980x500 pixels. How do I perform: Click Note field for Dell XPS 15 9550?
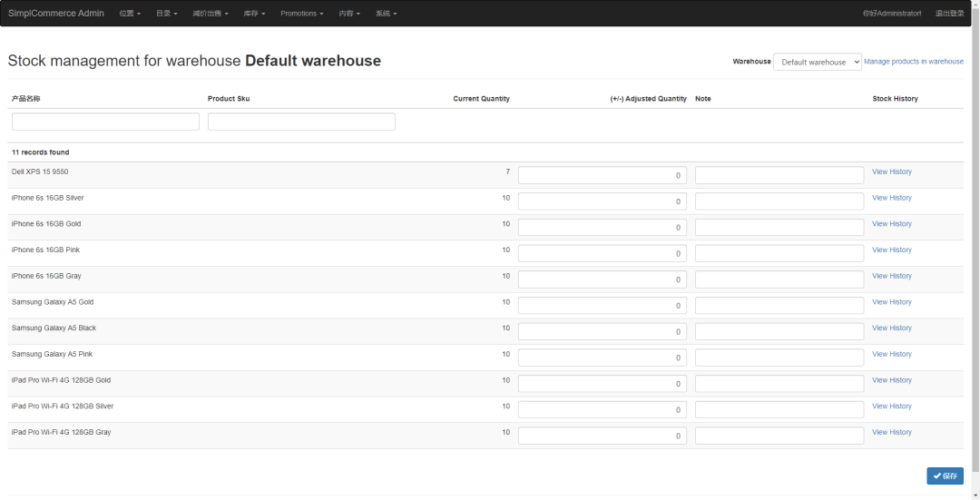click(x=780, y=176)
